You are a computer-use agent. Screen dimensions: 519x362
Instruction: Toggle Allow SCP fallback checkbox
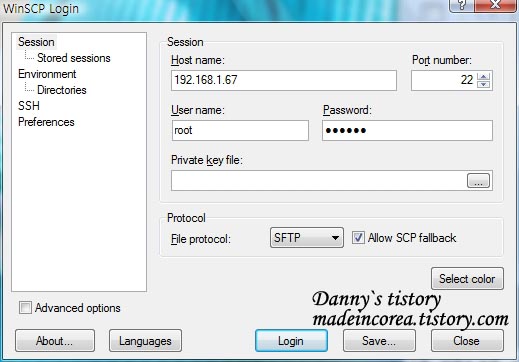tap(358, 238)
